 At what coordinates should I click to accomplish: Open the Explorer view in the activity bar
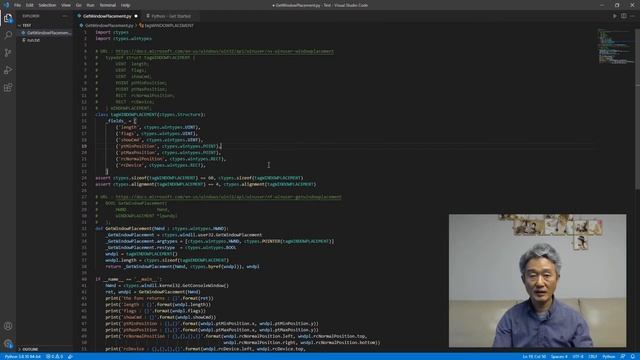8,18
